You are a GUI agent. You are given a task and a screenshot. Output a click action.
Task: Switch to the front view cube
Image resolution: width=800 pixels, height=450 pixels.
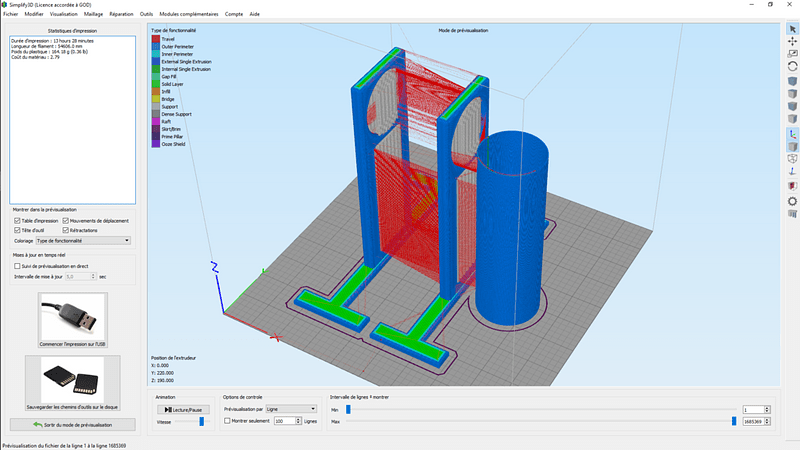(x=792, y=106)
